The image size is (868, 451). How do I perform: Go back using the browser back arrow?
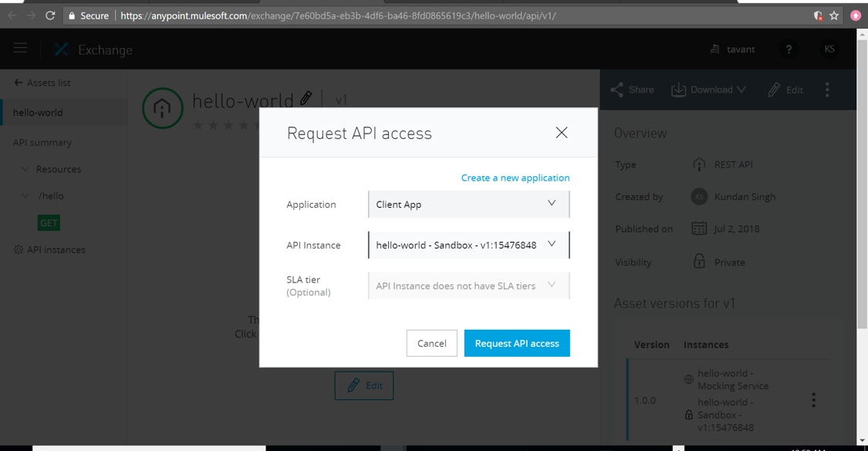[x=12, y=15]
